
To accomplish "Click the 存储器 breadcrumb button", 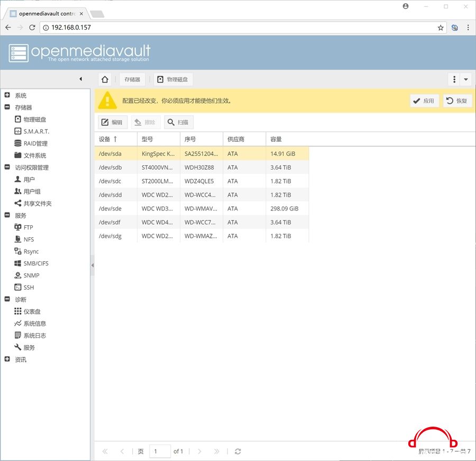I will [x=132, y=79].
